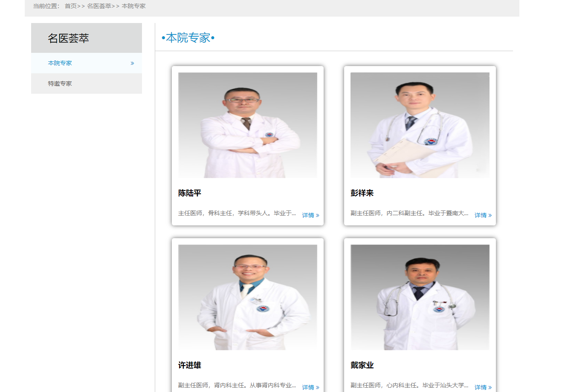Click the name 陈陆平
This screenshot has height=392, width=562.
(190, 193)
